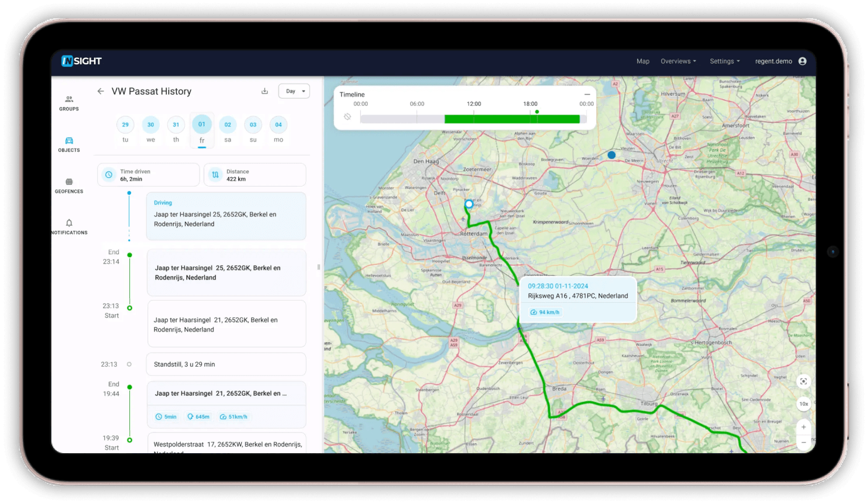Open the Settings dropdown
The image size is (867, 504).
[x=724, y=61]
